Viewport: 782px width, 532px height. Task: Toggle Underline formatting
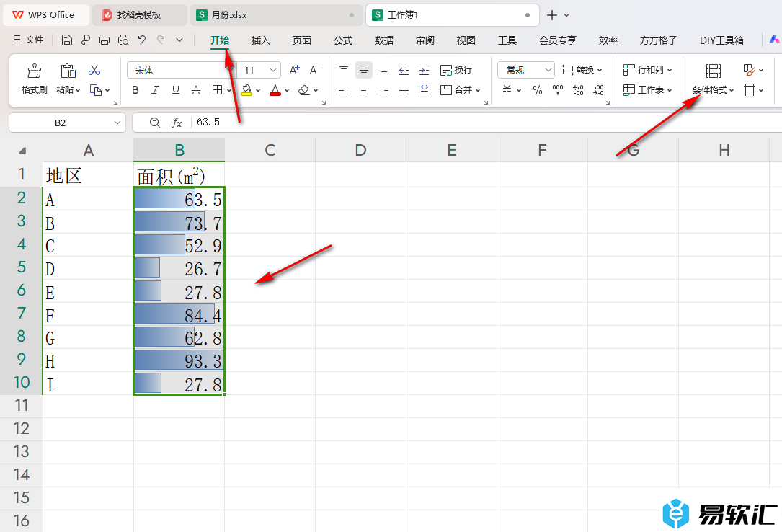click(176, 90)
